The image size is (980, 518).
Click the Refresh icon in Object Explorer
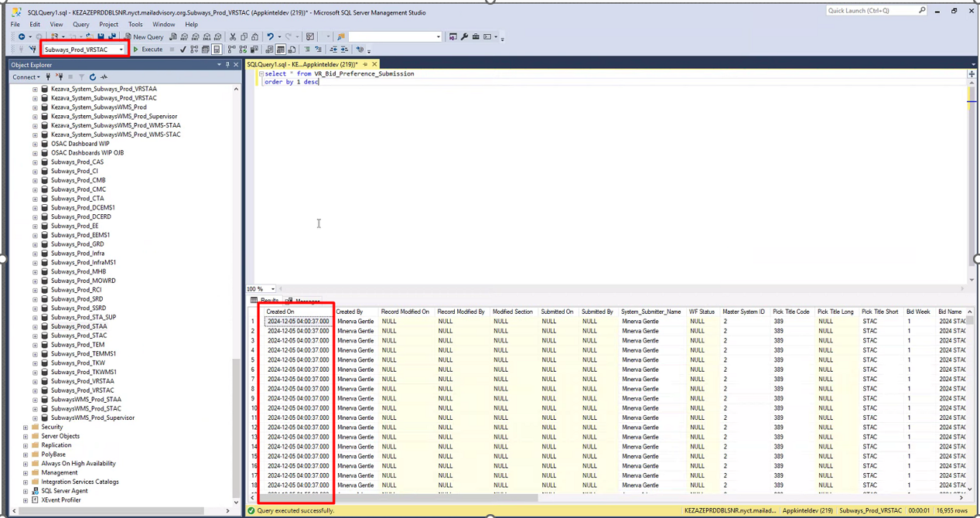[93, 77]
